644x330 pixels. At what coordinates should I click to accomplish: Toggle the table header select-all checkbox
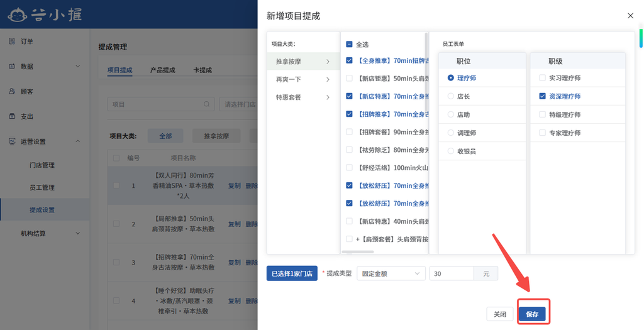[x=116, y=158]
